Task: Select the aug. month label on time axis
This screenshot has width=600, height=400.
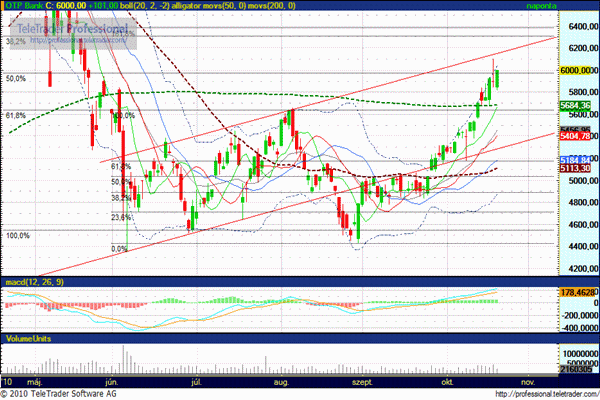Action: coord(280,382)
